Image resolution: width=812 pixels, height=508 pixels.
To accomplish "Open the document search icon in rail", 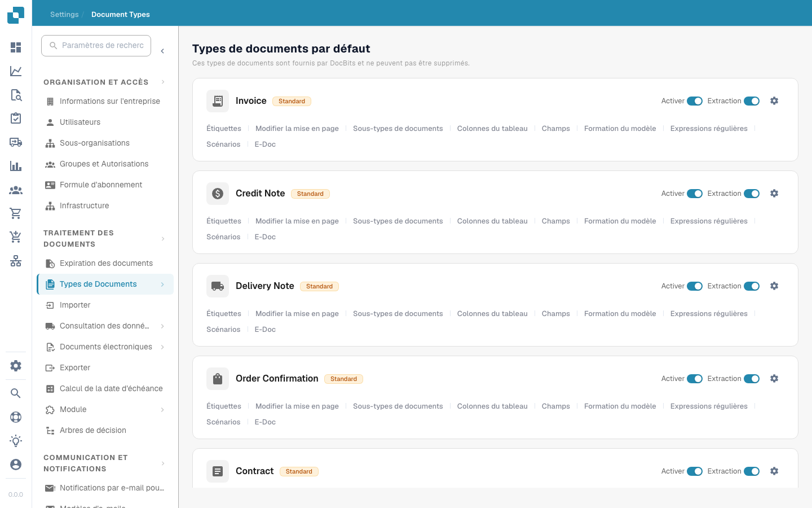I will pyautogui.click(x=16, y=95).
